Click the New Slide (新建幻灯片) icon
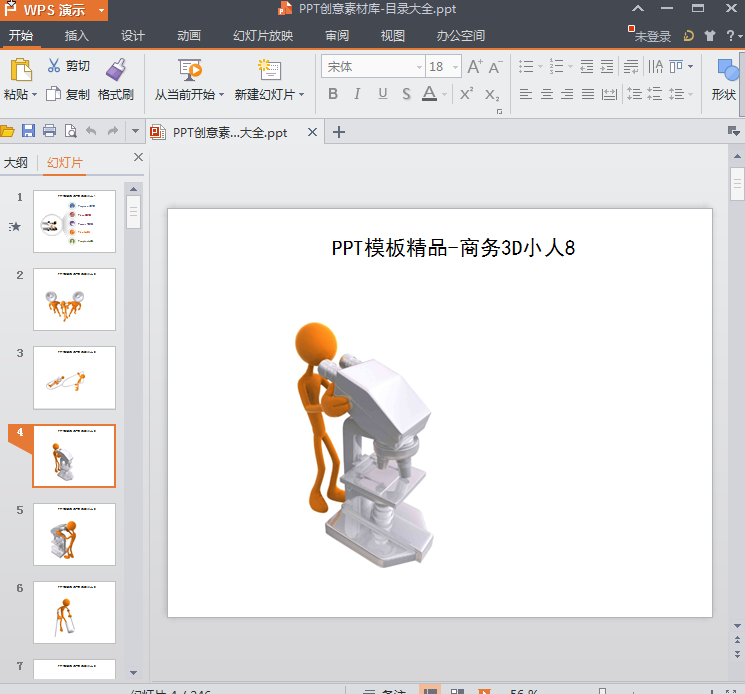Screen dimensions: 745x694 click(269, 69)
